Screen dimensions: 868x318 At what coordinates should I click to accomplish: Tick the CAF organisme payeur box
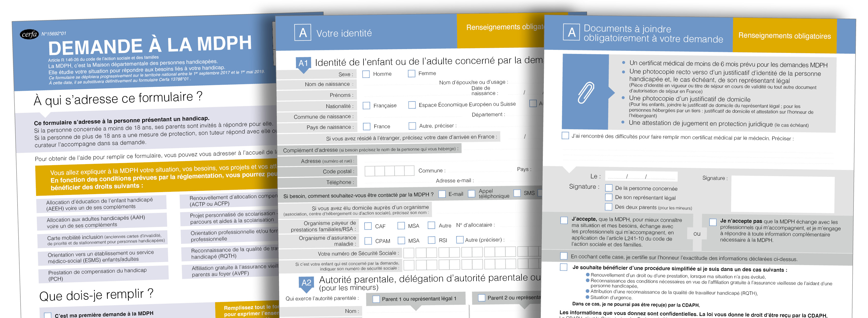tap(368, 226)
